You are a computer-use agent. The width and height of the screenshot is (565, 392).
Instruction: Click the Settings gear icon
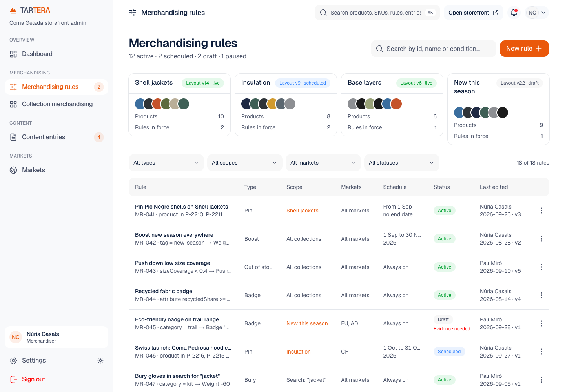[13, 361]
